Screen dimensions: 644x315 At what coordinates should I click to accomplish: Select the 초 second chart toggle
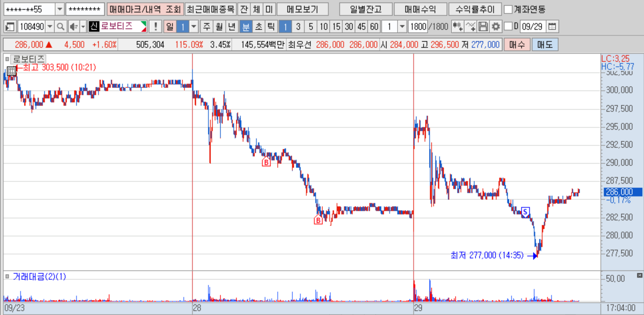258,27
